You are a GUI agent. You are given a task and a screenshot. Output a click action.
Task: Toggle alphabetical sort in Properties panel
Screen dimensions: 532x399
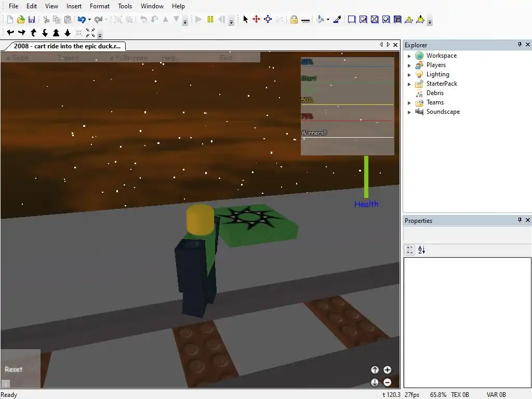pyautogui.click(x=421, y=250)
